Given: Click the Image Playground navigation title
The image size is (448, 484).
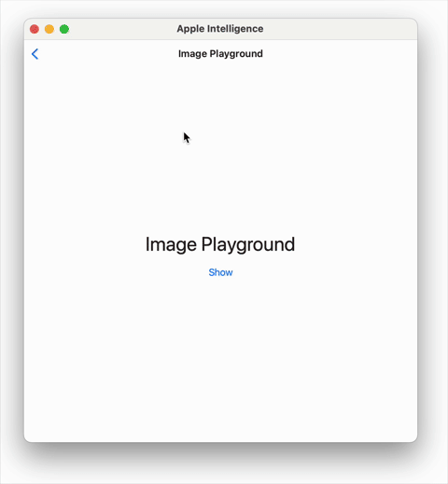Looking at the screenshot, I should 220,54.
